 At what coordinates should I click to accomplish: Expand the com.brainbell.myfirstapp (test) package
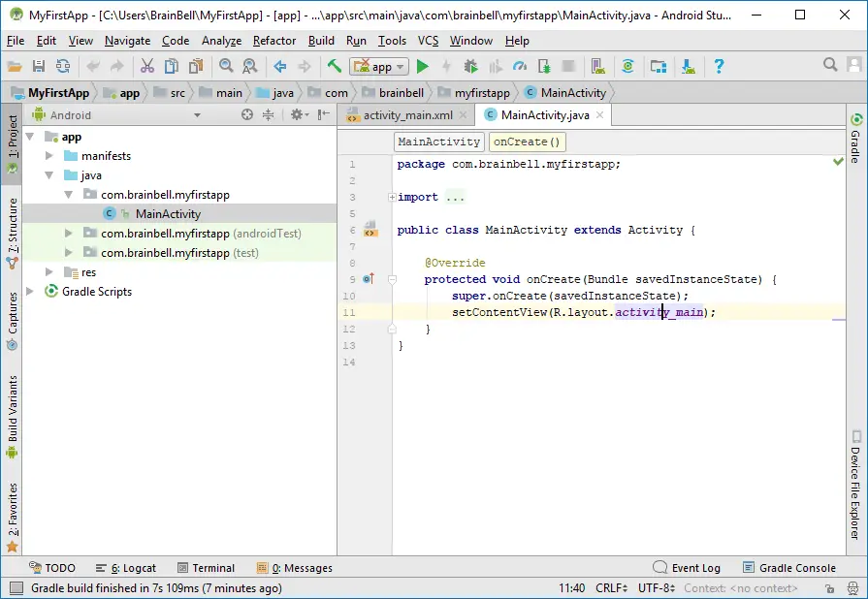click(69, 253)
